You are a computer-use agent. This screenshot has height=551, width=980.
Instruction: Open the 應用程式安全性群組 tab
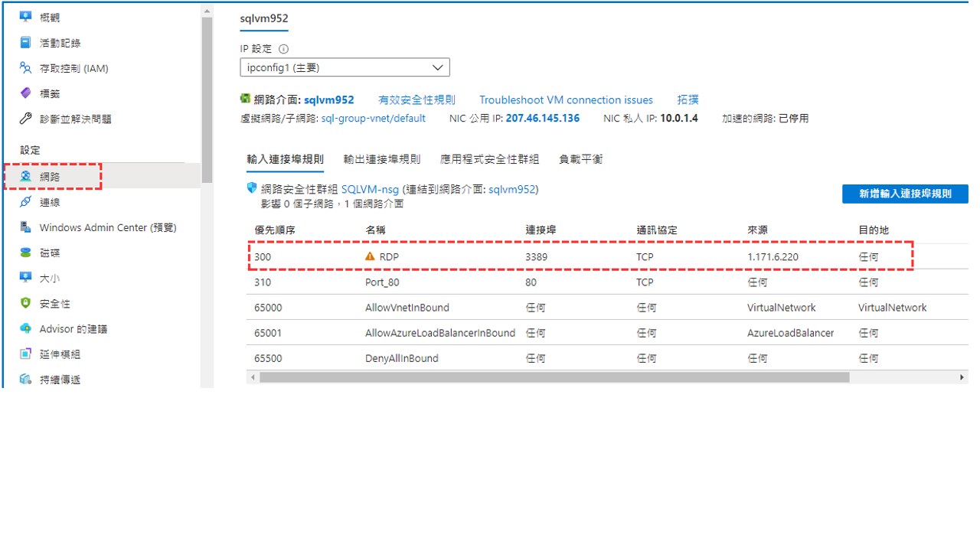point(489,159)
